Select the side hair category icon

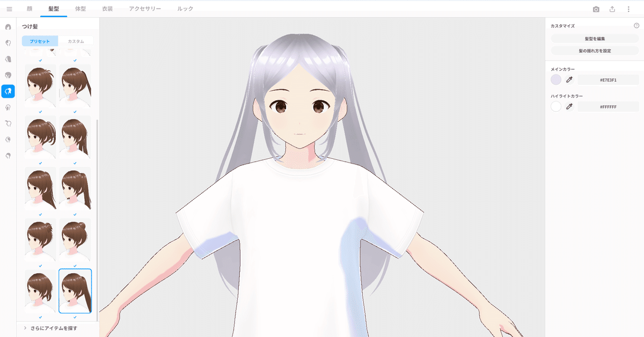coord(8,107)
